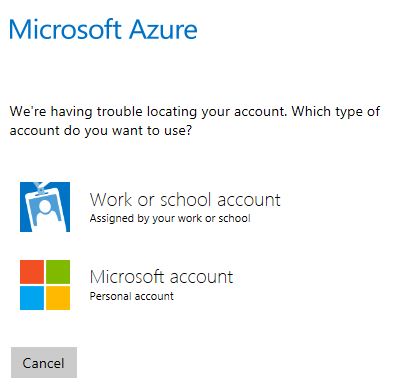Cancel the account selection
Screen dimensions: 395x387
(x=44, y=362)
